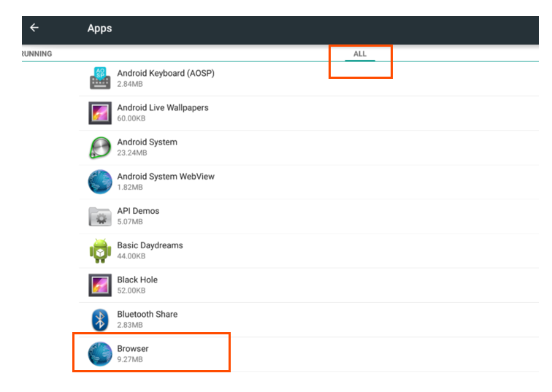Click the Black Hole app icon

[100, 285]
